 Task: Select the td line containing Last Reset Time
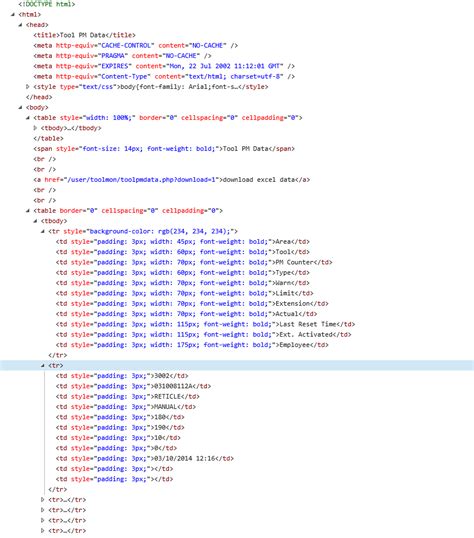click(205, 324)
